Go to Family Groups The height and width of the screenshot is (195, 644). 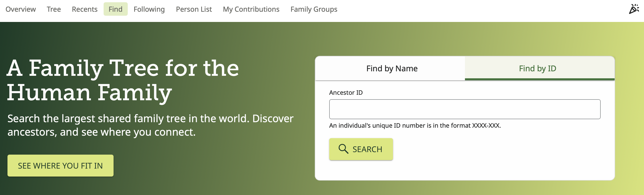click(314, 9)
